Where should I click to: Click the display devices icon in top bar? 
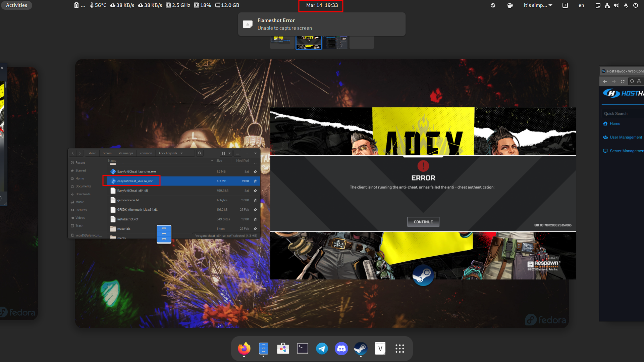pos(598,5)
